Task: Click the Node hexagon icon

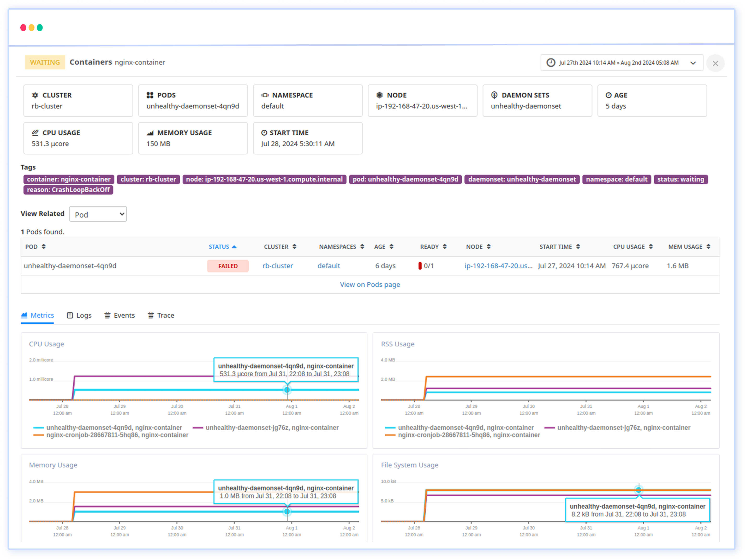Action: click(380, 95)
